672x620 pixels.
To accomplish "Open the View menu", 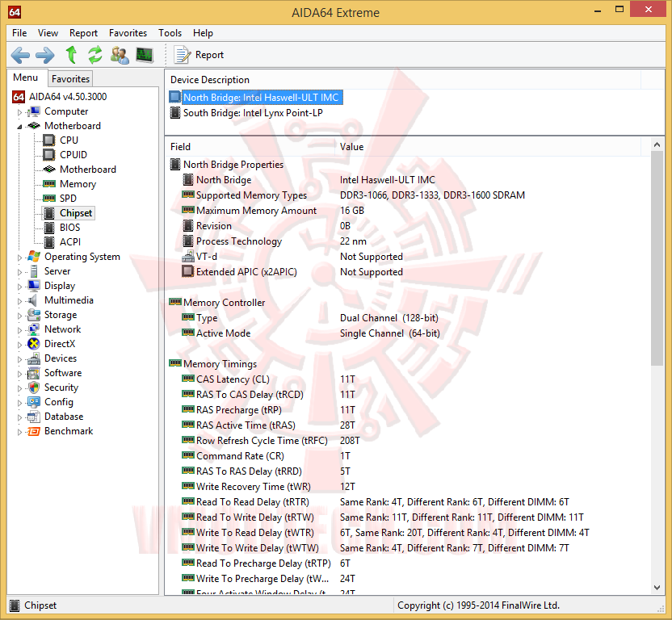I will point(48,33).
